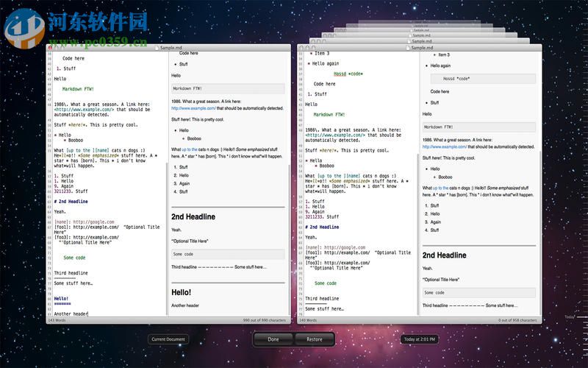Screen dimensions: 588x368
Task: Click the 'Hello!' line in the left editor
Action: 61,299
